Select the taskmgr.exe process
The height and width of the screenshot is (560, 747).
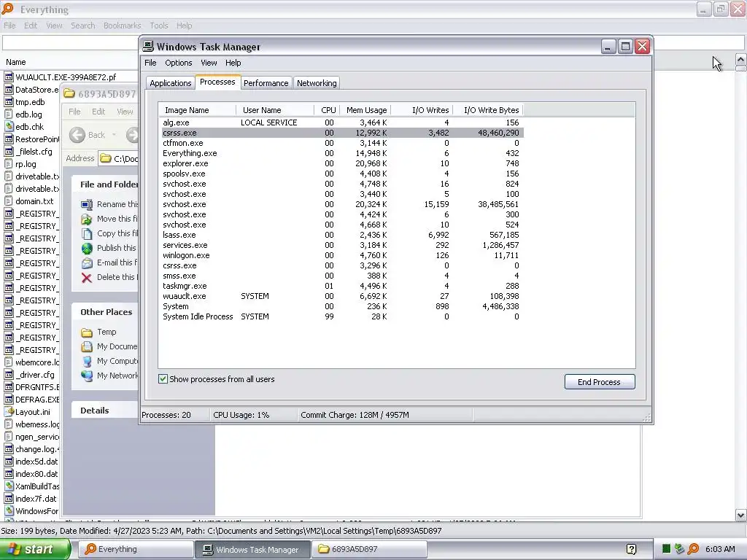coord(341,286)
